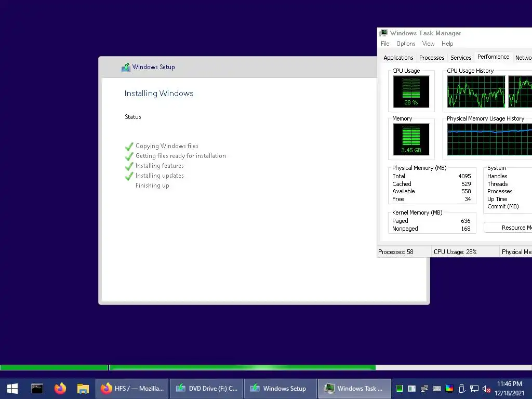Viewport: 532px width, 399px height.
Task: Launch Command Prompt from the taskbar
Action: pyautogui.click(x=37, y=389)
